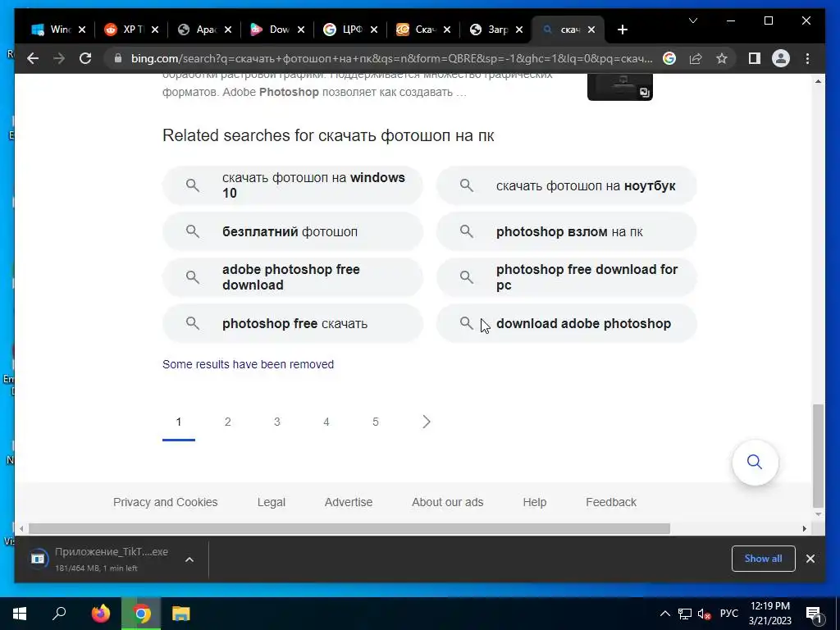Click the address bar URL
This screenshot has width=840, height=630.
point(391,58)
